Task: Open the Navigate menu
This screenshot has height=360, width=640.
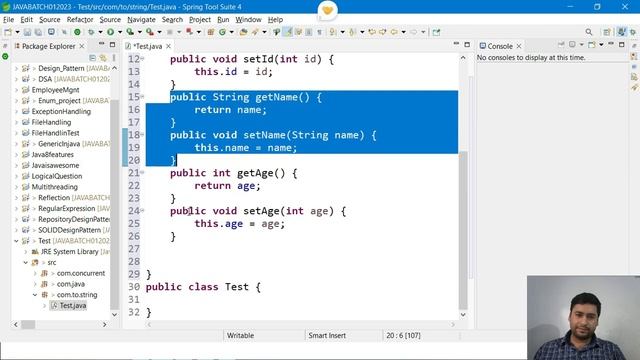Action: (141, 19)
